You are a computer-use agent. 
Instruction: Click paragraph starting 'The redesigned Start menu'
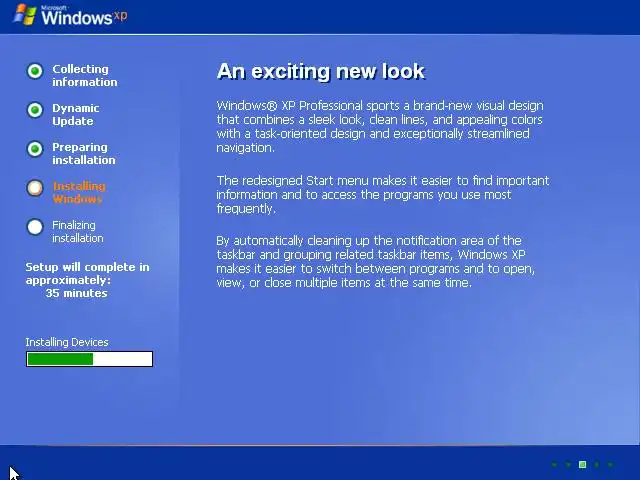click(x=383, y=195)
